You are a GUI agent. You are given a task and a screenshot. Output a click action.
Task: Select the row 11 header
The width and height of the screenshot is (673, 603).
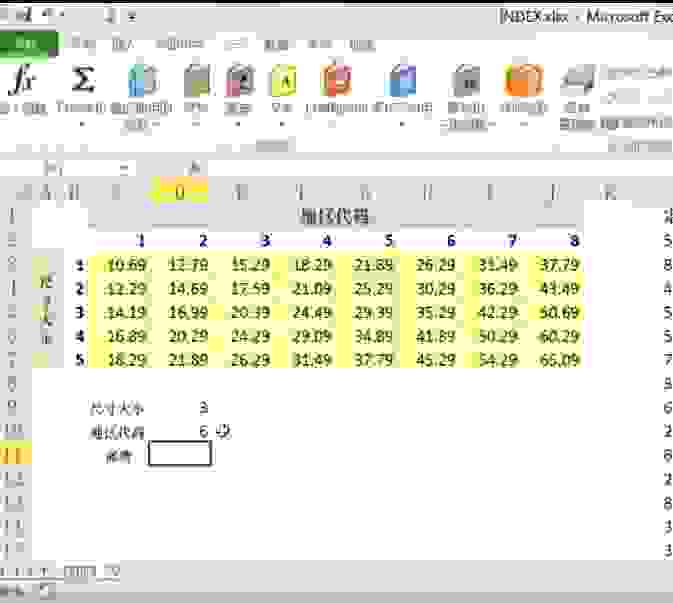pyautogui.click(x=14, y=454)
